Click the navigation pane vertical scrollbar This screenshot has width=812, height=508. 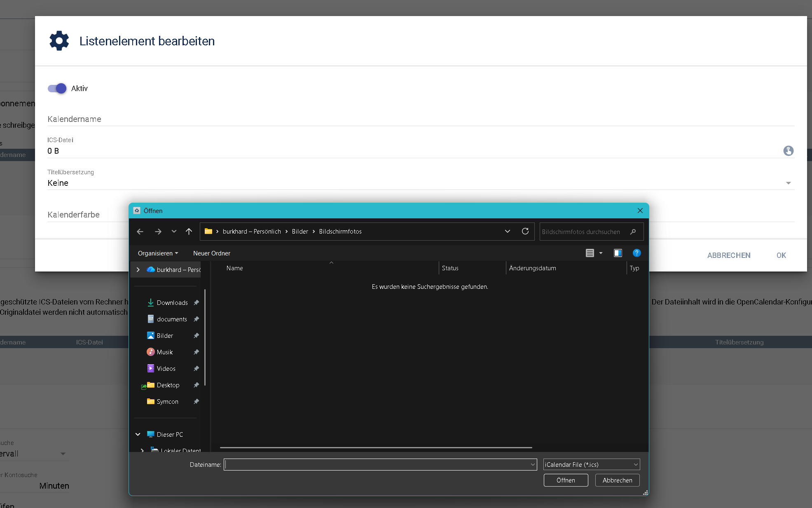[x=205, y=338]
